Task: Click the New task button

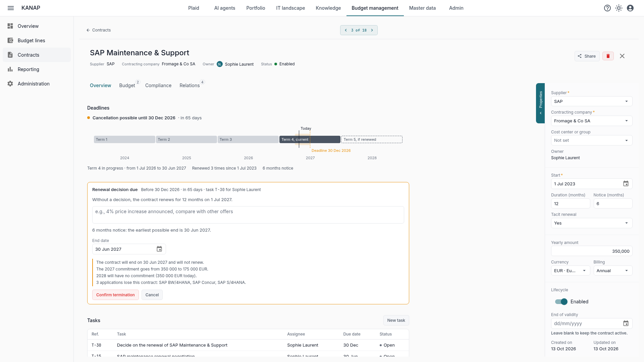Action: click(396, 320)
